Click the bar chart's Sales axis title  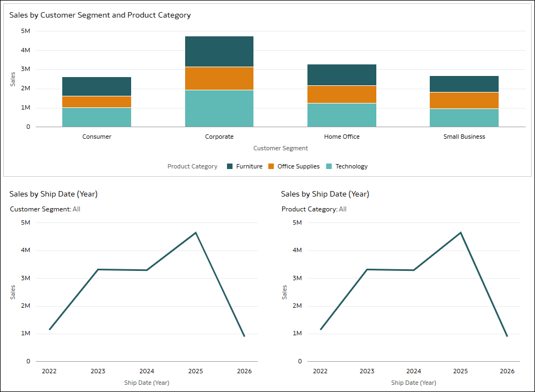tap(13, 79)
